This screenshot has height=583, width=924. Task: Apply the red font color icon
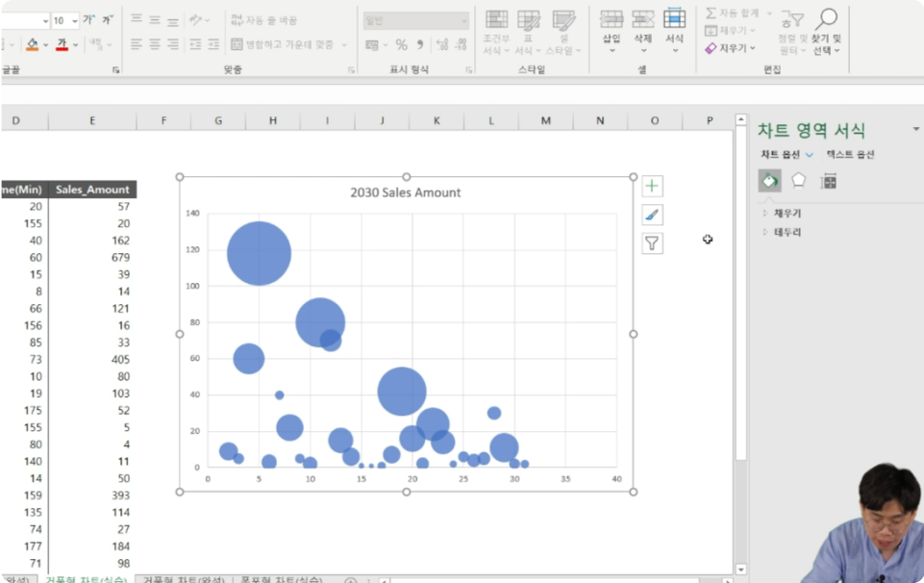62,44
